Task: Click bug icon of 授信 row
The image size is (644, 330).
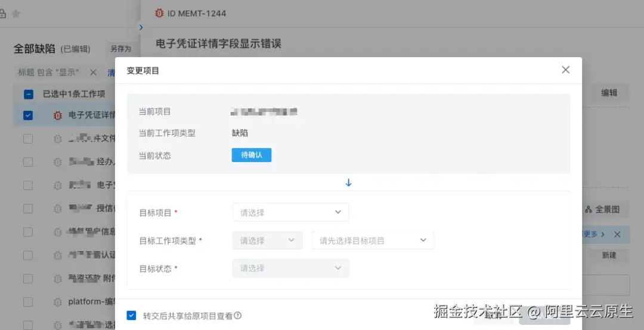Action: coord(58,208)
